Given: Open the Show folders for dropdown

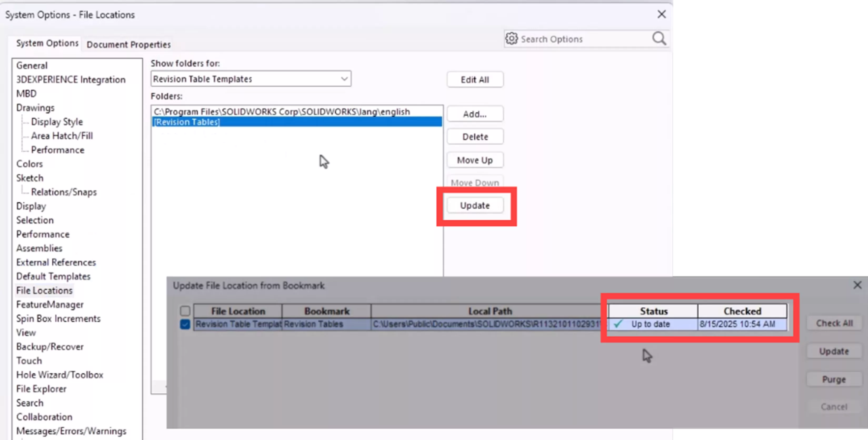Looking at the screenshot, I should click(344, 78).
